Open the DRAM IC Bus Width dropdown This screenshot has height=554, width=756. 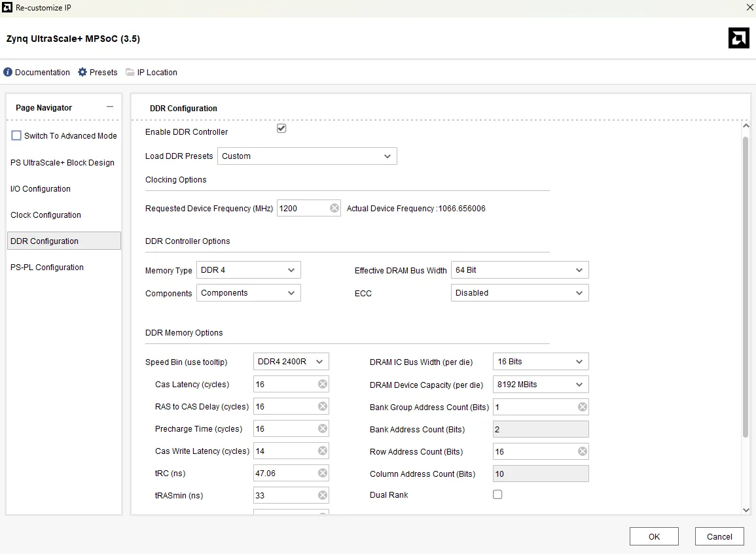pos(541,361)
